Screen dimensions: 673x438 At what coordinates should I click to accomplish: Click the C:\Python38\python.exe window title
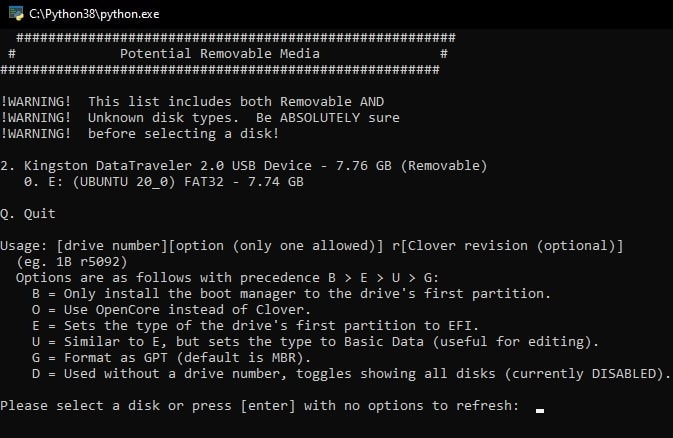pos(94,14)
